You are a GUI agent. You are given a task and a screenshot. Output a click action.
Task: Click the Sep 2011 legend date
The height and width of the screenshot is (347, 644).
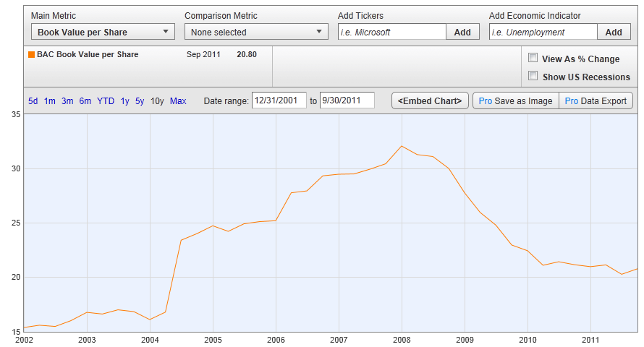click(x=203, y=54)
